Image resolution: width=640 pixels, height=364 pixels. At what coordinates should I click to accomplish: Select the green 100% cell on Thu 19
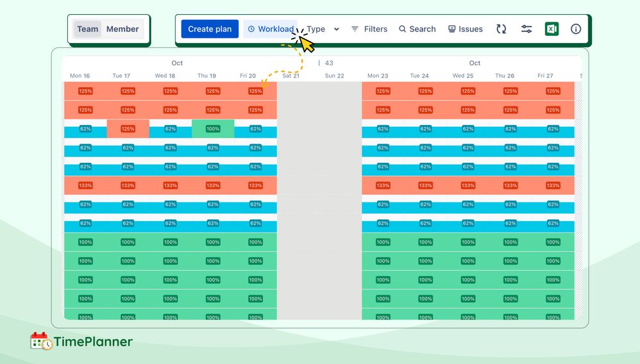point(213,129)
